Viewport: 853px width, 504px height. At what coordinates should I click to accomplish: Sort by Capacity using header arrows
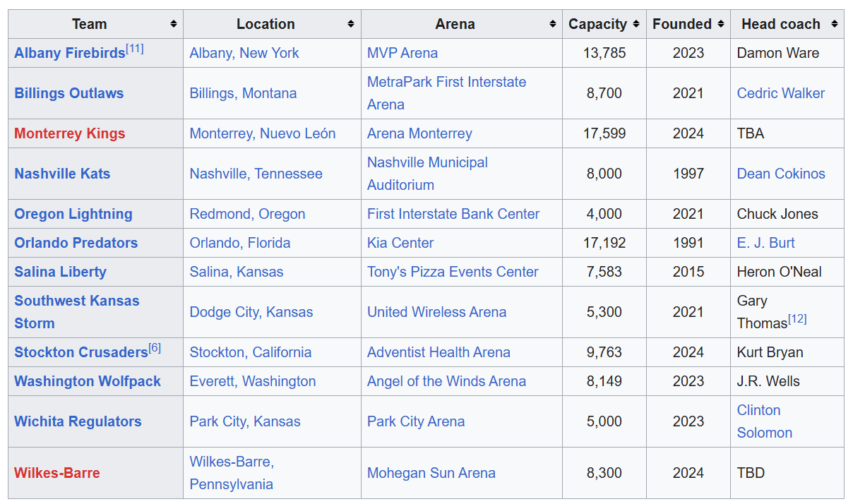coord(636,24)
